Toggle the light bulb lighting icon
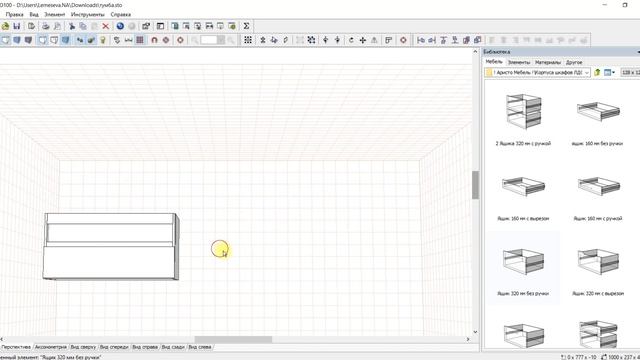 coord(103,40)
